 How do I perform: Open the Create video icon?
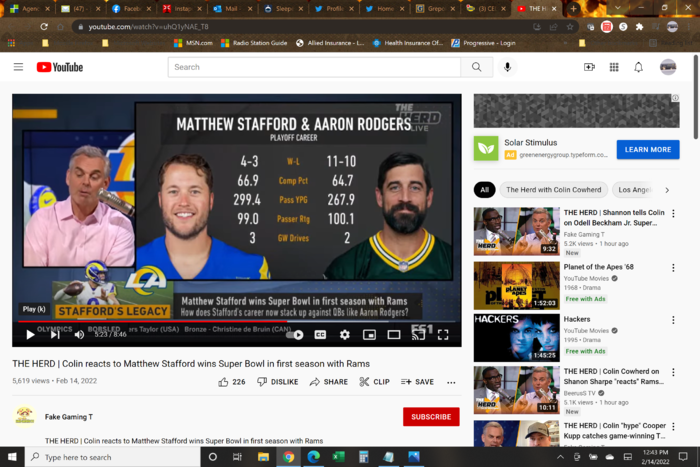pos(589,67)
